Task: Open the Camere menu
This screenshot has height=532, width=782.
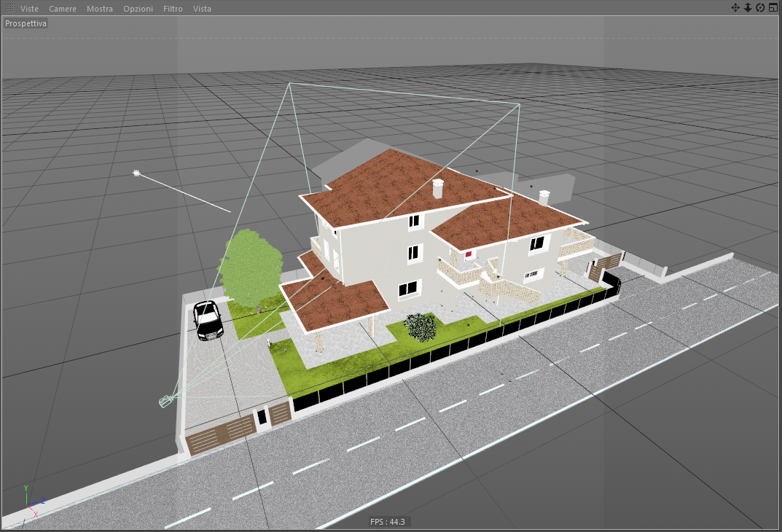Action: 63,9
